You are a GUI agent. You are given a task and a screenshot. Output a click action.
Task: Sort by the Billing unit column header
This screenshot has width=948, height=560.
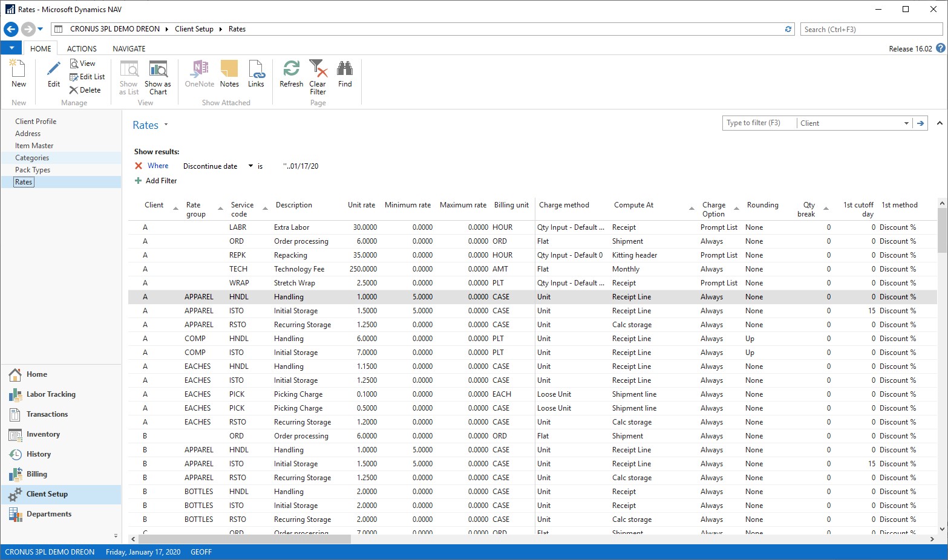point(511,205)
